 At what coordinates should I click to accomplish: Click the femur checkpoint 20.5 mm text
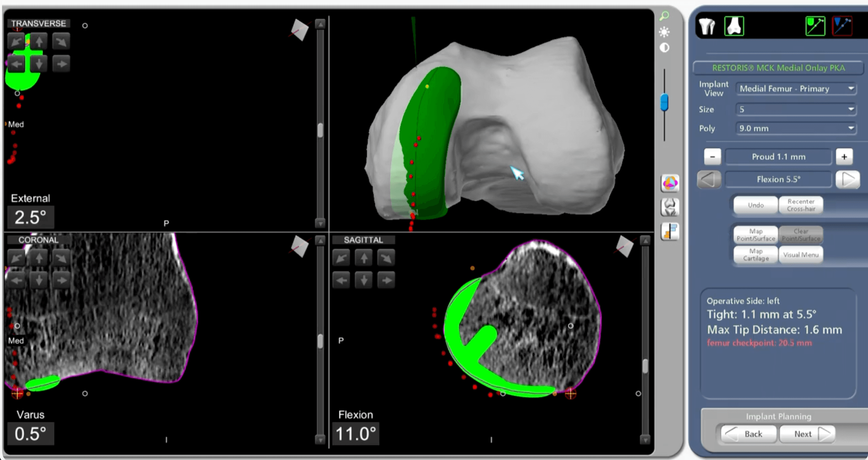coord(759,343)
